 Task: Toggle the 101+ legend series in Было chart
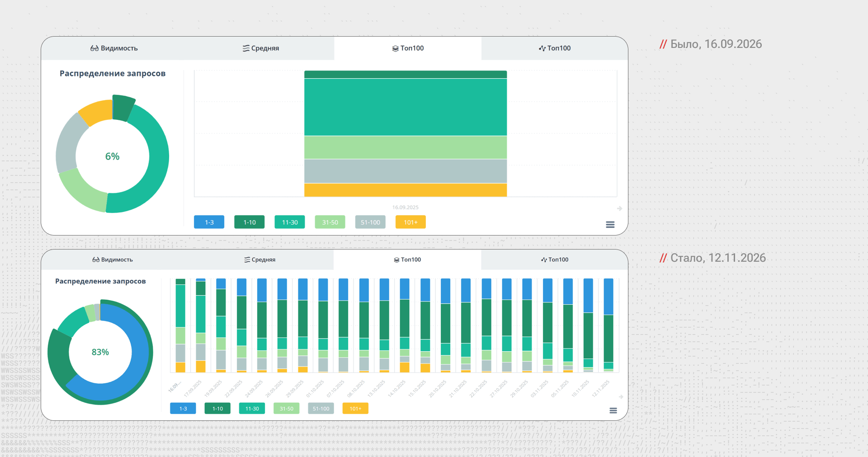pos(410,222)
